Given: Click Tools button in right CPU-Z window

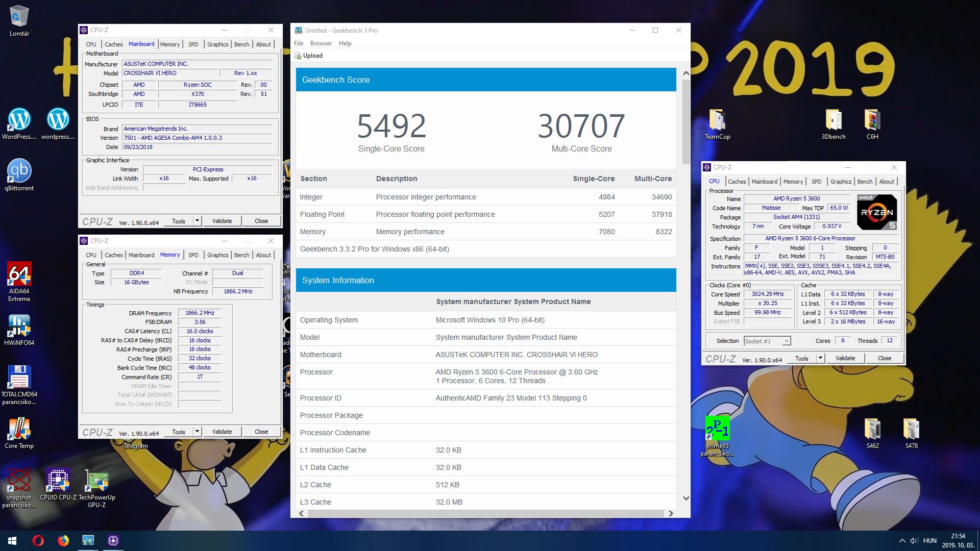Looking at the screenshot, I should pyautogui.click(x=802, y=358).
